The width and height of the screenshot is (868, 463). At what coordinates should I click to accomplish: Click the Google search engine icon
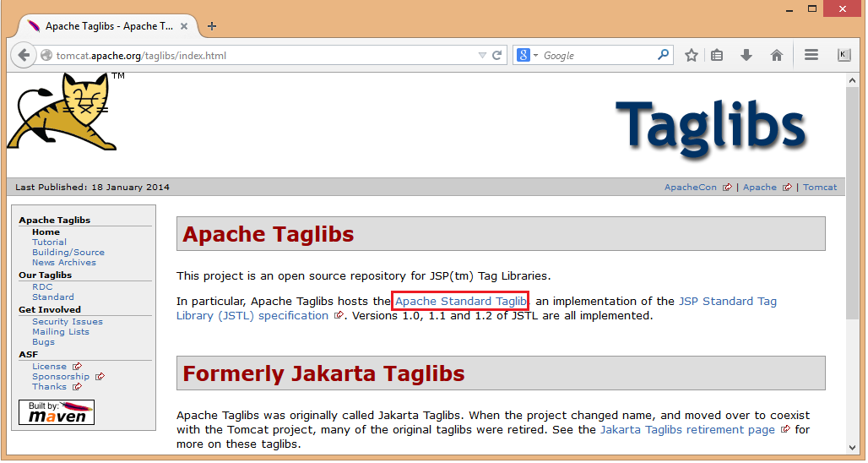point(524,56)
